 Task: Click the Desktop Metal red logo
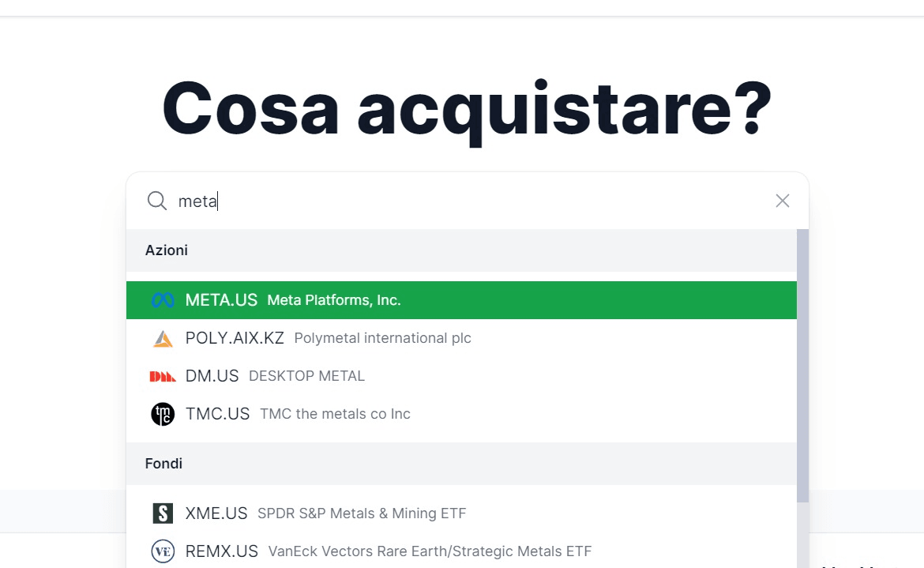click(x=163, y=376)
